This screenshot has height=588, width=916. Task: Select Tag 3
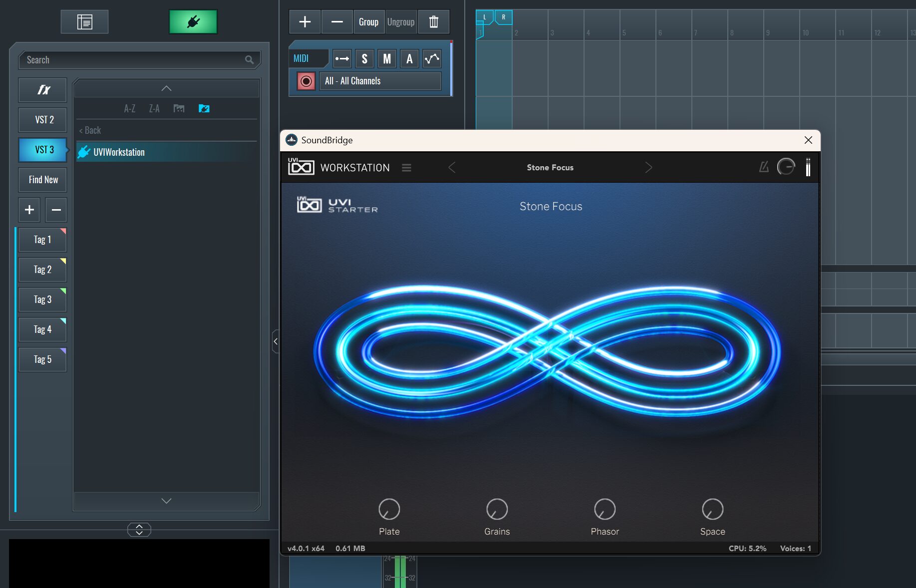42,299
